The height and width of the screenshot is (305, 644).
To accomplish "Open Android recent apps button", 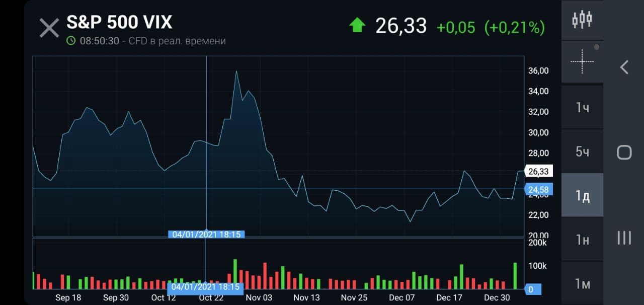I will [624, 238].
